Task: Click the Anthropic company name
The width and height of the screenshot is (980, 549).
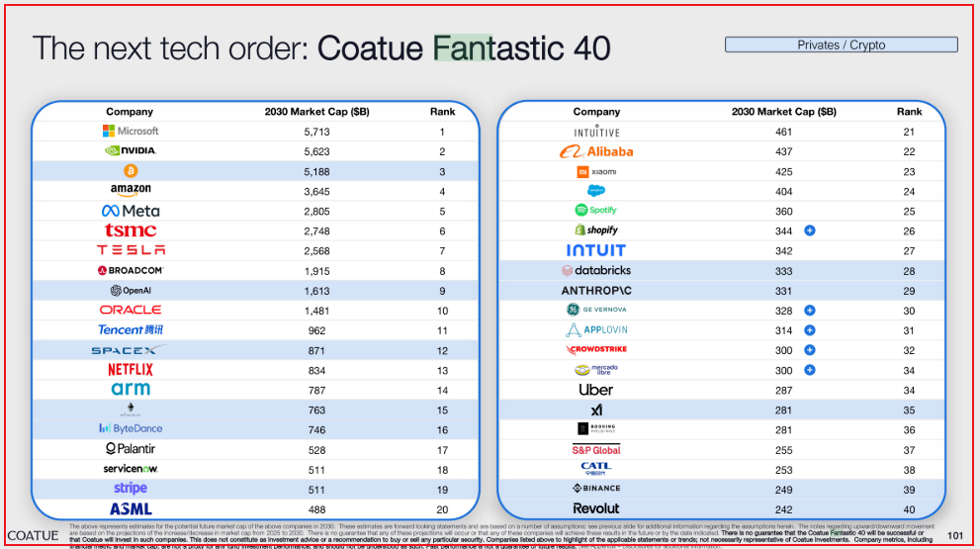Action: (x=596, y=290)
